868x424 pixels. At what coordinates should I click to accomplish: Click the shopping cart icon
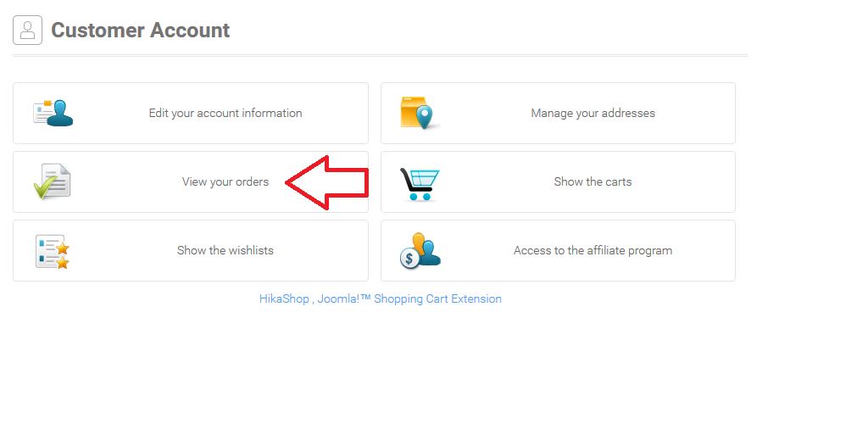coord(420,184)
